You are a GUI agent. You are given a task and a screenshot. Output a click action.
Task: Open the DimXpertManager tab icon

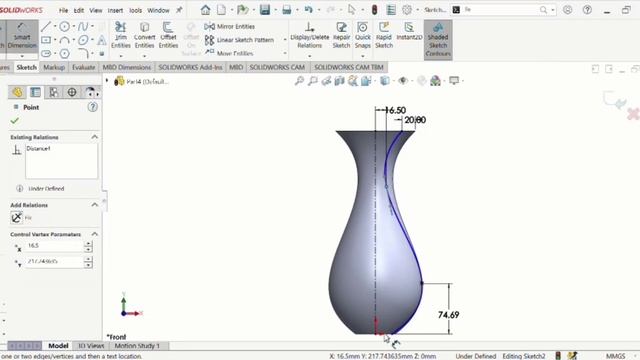click(x=72, y=92)
